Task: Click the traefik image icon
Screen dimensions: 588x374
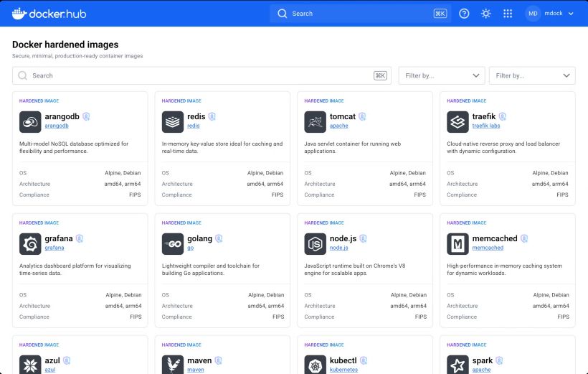Action: [457, 121]
